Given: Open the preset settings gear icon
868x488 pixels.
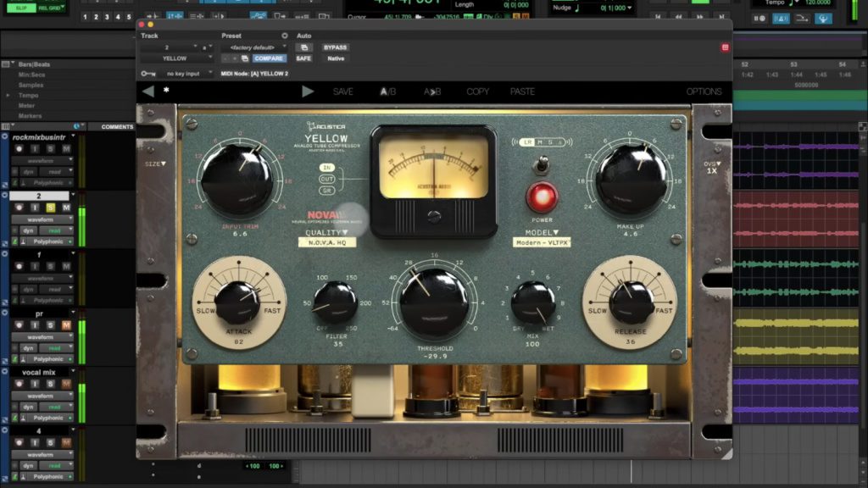Looking at the screenshot, I should click(x=284, y=35).
